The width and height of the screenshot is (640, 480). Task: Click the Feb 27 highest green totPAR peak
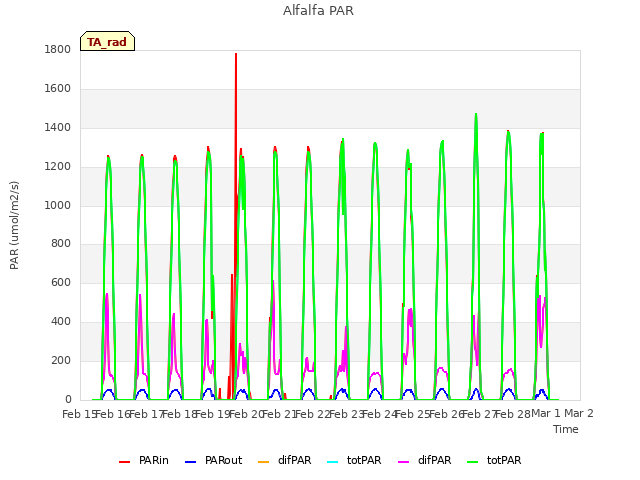tap(476, 115)
